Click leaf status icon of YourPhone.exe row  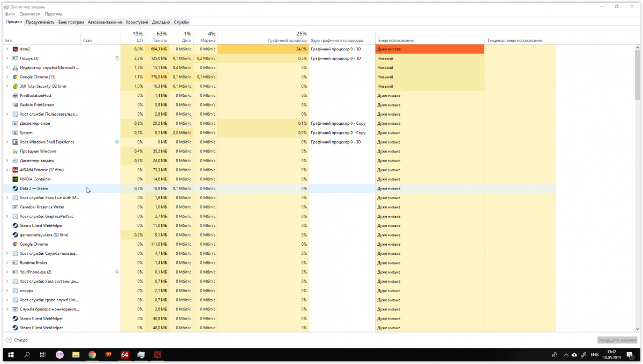click(x=117, y=272)
